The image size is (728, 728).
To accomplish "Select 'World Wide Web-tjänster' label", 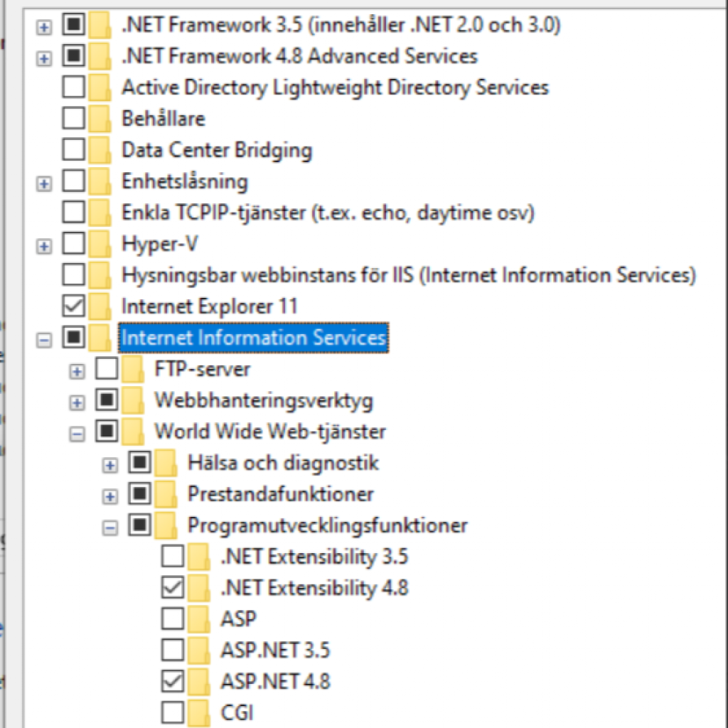I will [269, 432].
